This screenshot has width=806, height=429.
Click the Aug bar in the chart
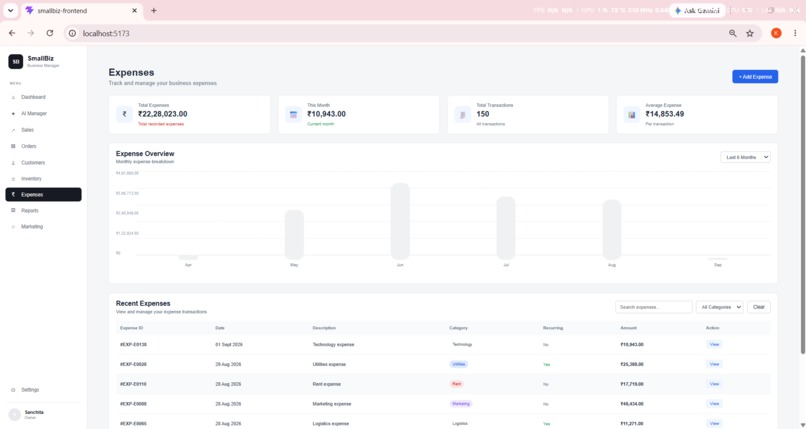click(x=612, y=230)
